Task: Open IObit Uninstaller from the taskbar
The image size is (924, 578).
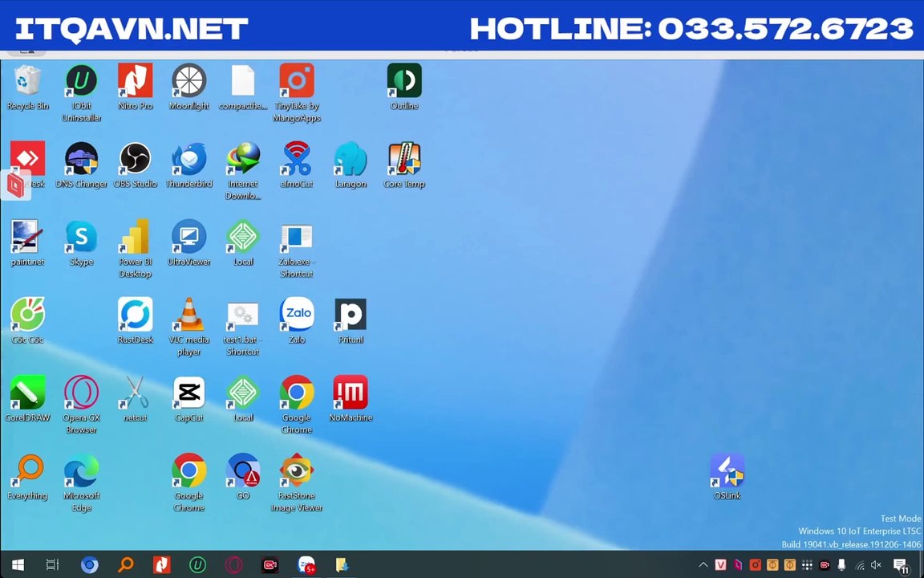Action: [x=197, y=565]
